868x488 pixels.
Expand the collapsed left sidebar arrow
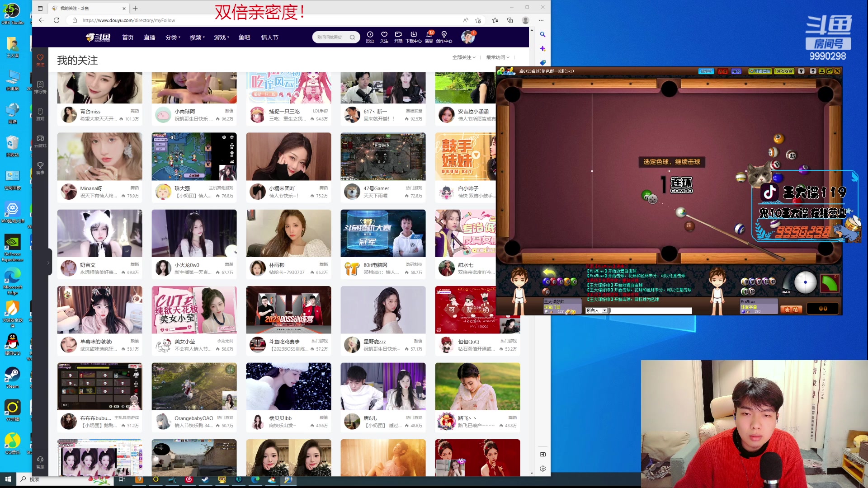[48, 263]
